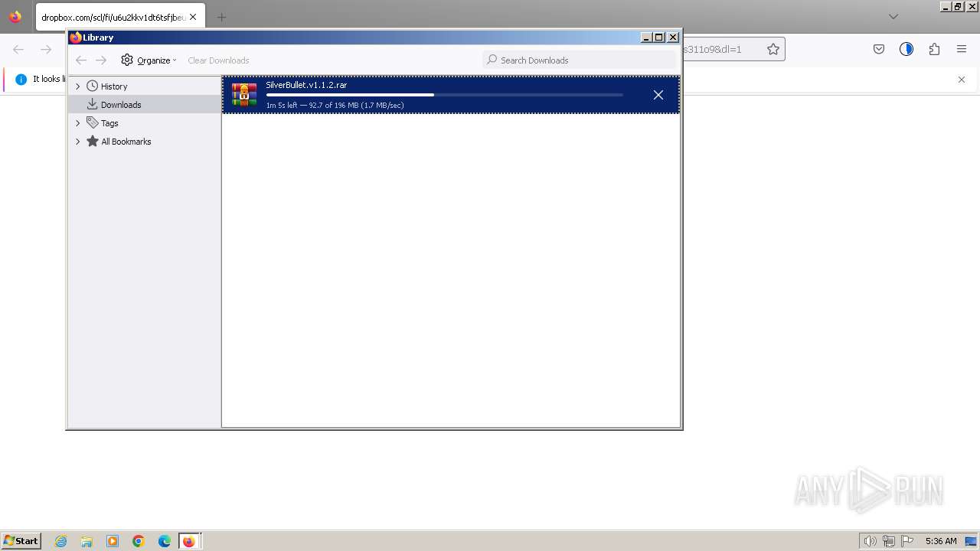Open Windows Explorer from taskbar

tap(87, 541)
